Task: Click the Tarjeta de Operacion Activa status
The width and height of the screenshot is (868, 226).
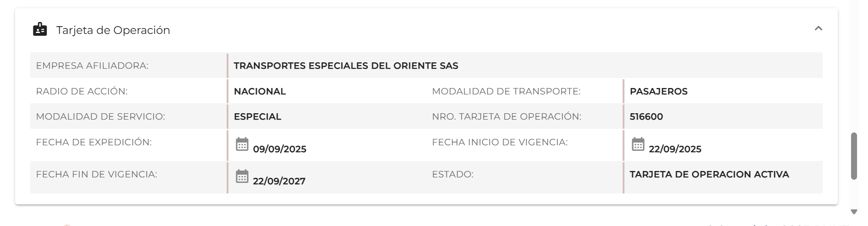Action: coord(709,174)
